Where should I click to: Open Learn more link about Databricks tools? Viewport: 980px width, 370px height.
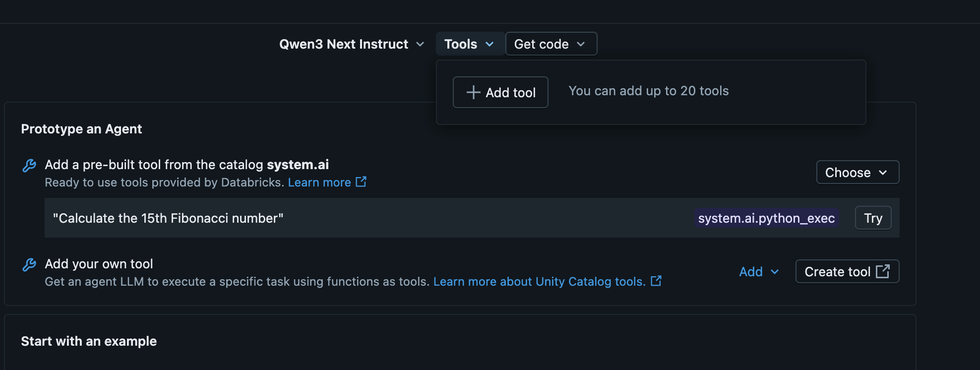click(x=319, y=183)
